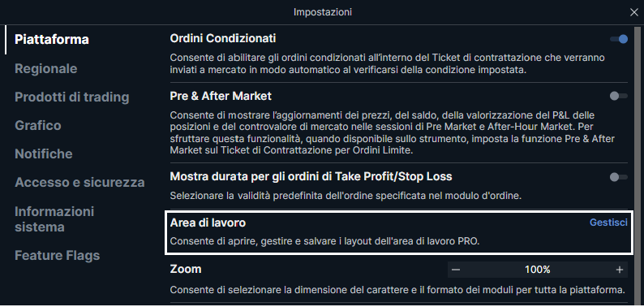
Task: Select the Area di lavoro setting row
Action: [398, 232]
